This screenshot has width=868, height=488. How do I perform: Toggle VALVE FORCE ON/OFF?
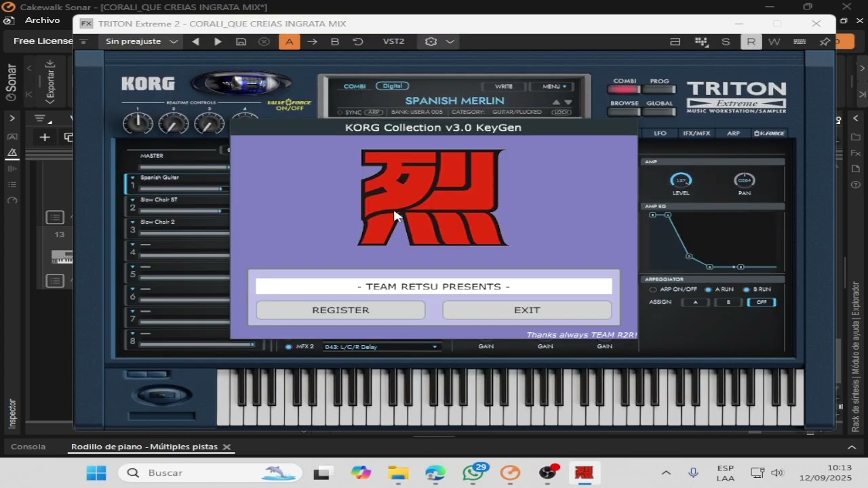[x=290, y=105]
